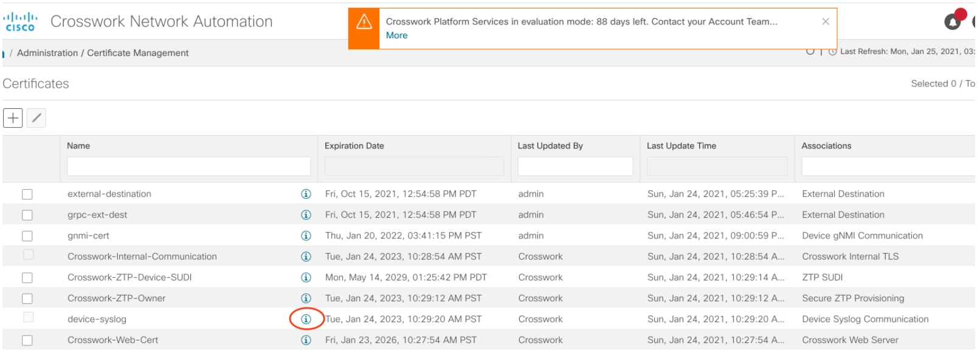The width and height of the screenshot is (980, 360).
Task: Click the external-destination certificate name
Action: 109,194
